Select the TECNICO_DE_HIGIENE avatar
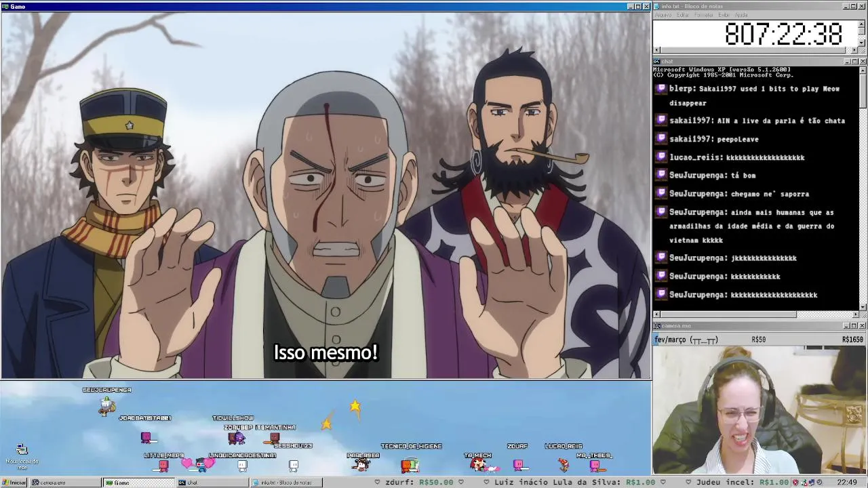This screenshot has height=488, width=868. click(410, 465)
